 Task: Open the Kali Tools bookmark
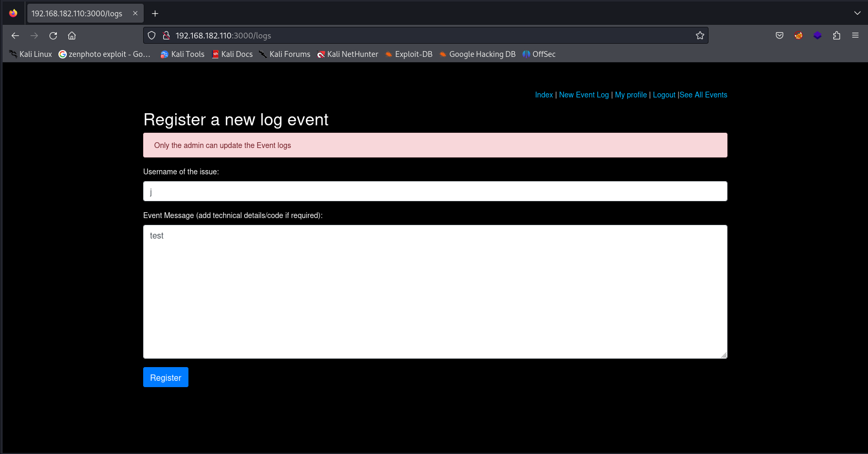[182, 54]
